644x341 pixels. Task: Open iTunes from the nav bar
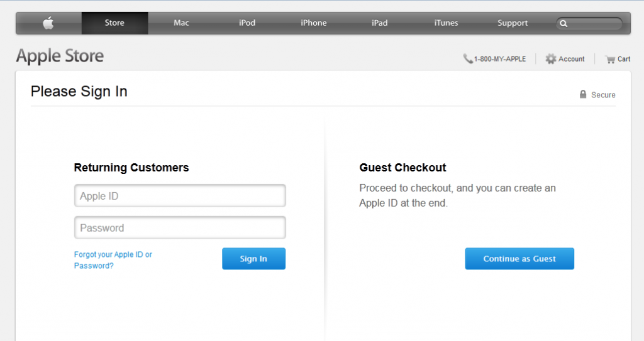[446, 23]
